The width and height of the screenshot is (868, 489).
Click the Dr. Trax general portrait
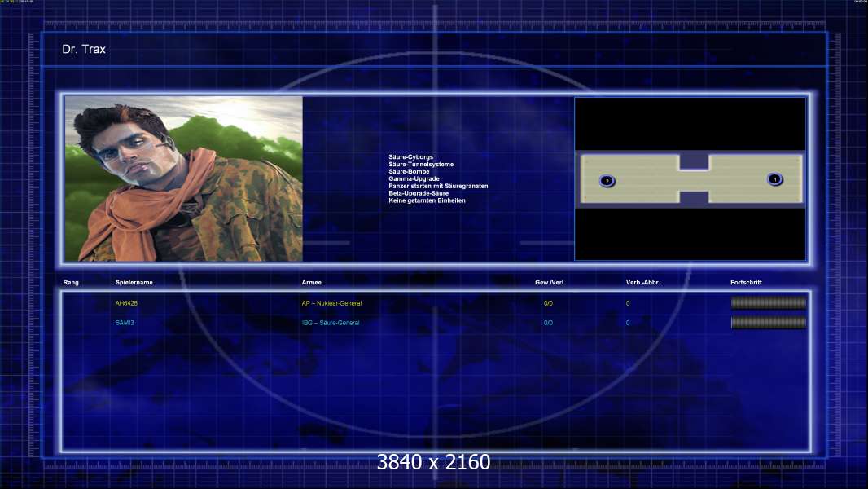[184, 178]
